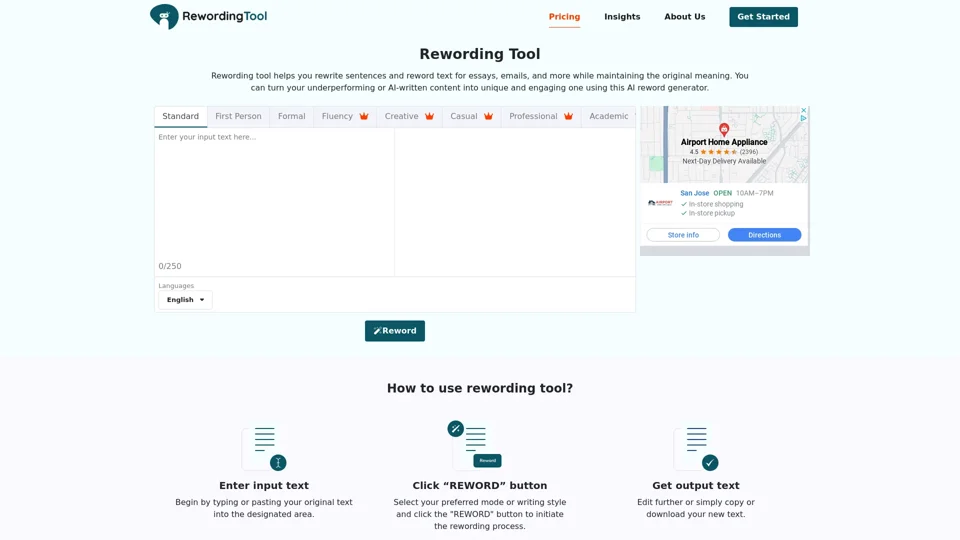
Task: Click the crown icon next to Casual
Action: tap(488, 116)
